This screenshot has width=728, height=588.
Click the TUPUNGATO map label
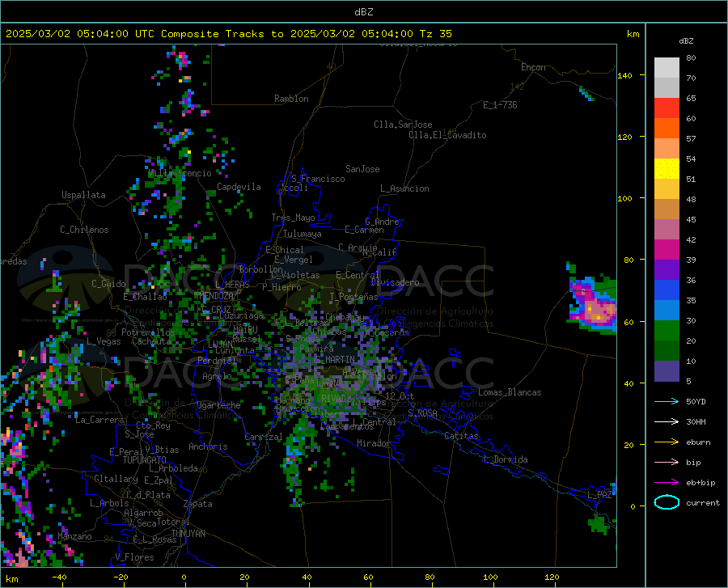pyautogui.click(x=145, y=460)
